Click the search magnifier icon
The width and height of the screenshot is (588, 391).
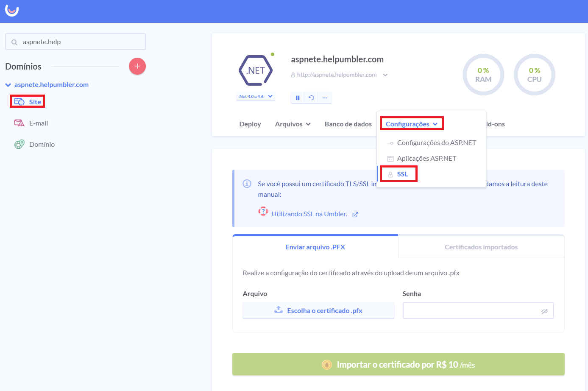pyautogui.click(x=14, y=42)
